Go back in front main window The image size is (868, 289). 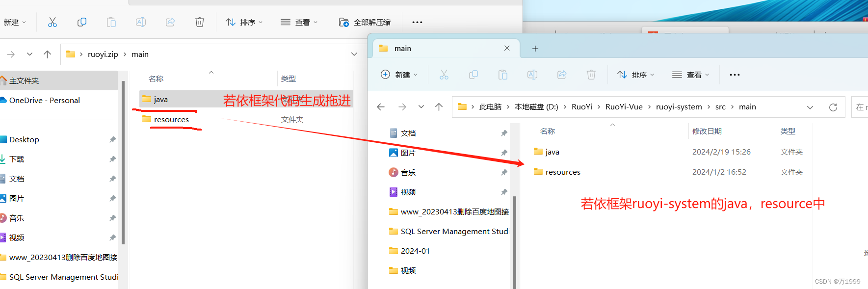(x=381, y=107)
